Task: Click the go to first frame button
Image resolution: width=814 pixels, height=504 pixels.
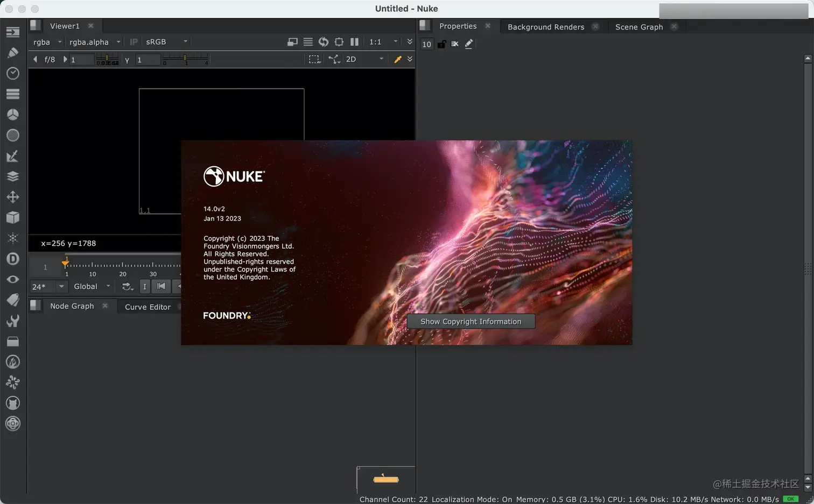Action: click(x=161, y=287)
